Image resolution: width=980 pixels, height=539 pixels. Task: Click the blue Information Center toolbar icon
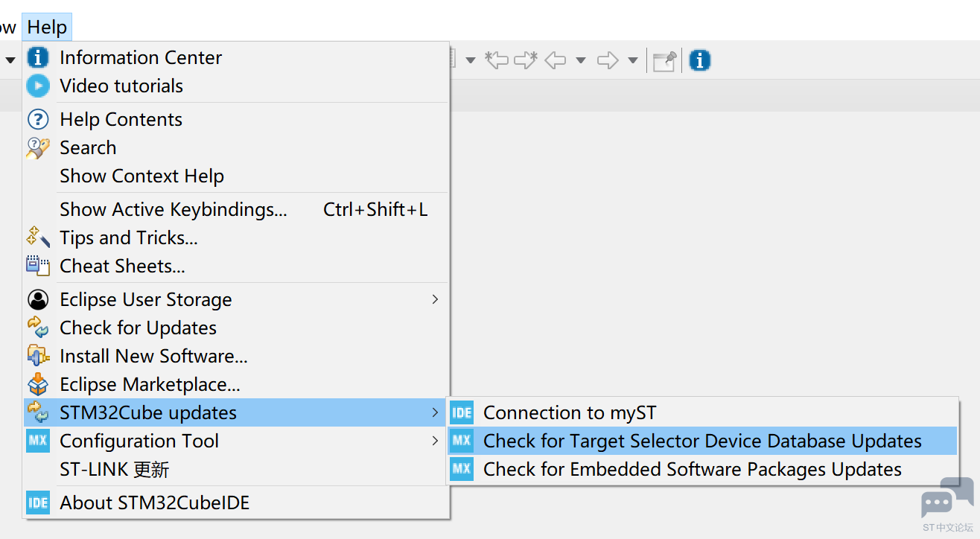pyautogui.click(x=699, y=60)
